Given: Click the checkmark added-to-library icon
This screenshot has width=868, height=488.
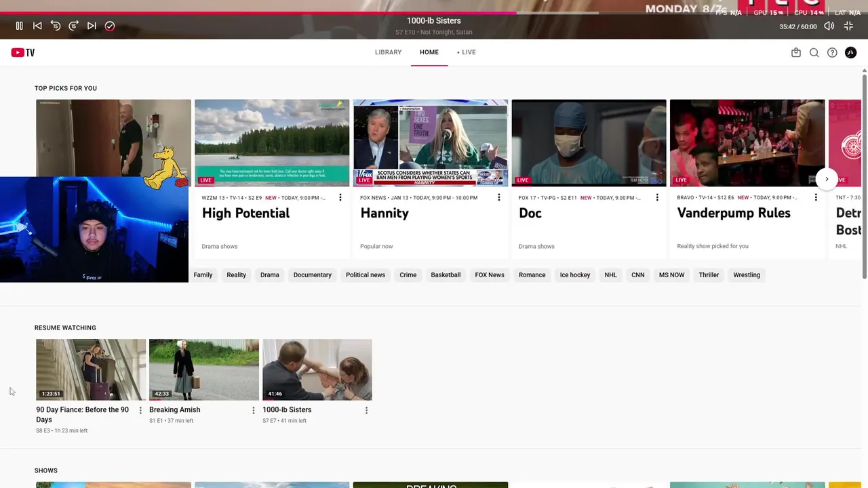Looking at the screenshot, I should click(110, 26).
